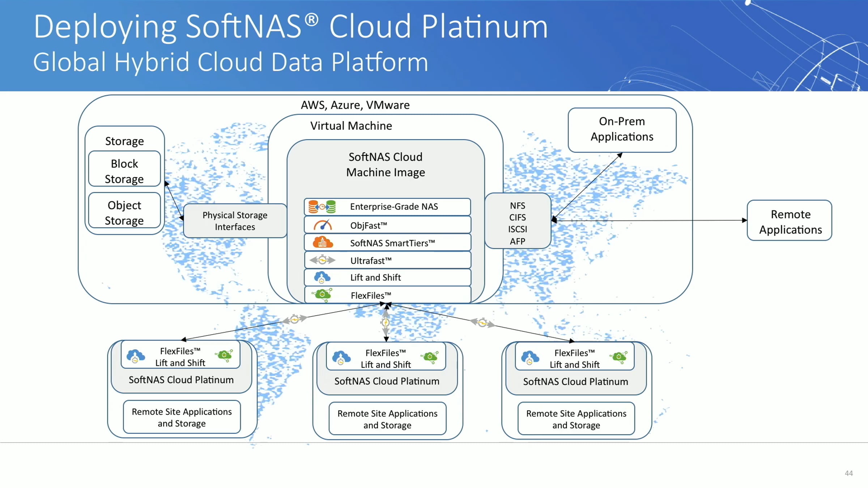Select the Block Storage box

click(x=124, y=169)
